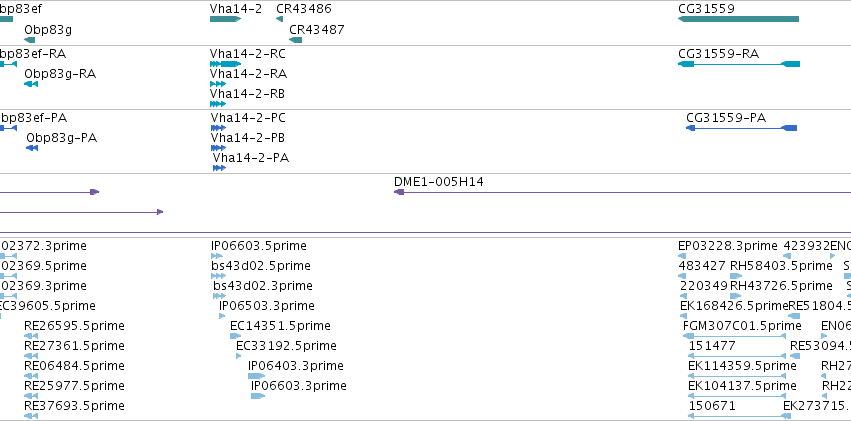Click the RE25977.5prime EST label
Viewport: 851px width, 421px height.
[74, 386]
